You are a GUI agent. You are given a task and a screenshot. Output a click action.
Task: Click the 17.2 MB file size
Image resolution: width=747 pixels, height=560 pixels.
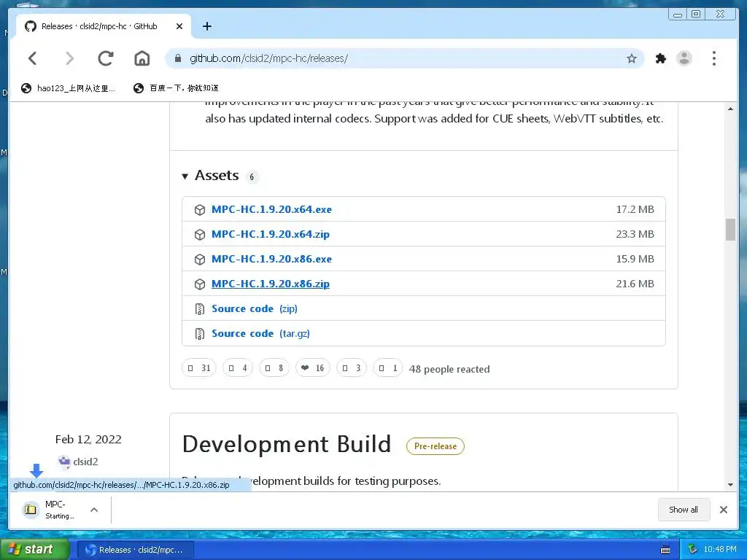pos(635,209)
